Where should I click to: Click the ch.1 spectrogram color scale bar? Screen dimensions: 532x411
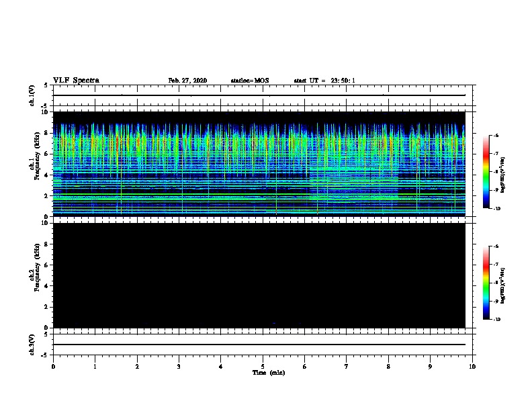[x=486, y=172]
